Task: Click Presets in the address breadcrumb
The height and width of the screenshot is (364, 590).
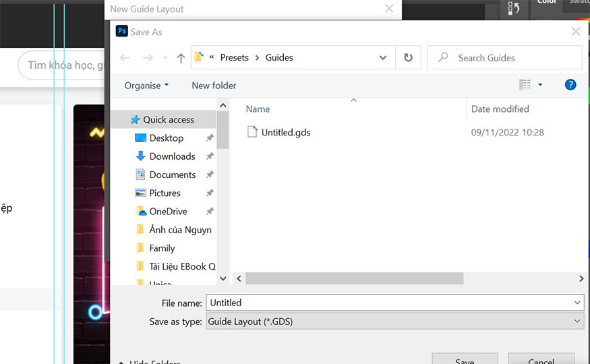Action: pyautogui.click(x=234, y=58)
